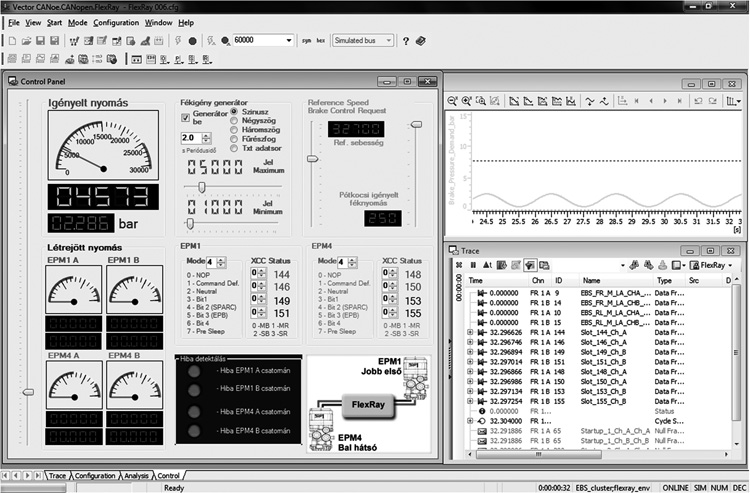Click the Time column header in Trace
This screenshot has width=750, height=493.
pos(496,281)
